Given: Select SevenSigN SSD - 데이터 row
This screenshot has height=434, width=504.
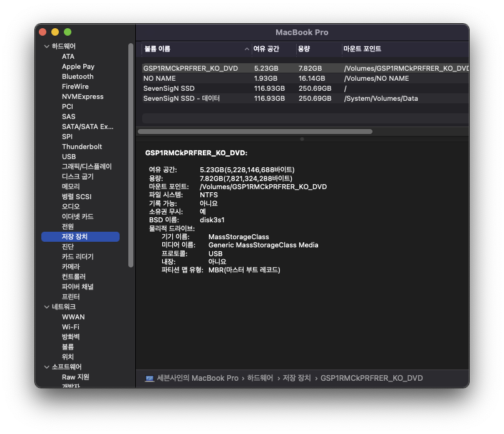Looking at the screenshot, I should point(305,98).
